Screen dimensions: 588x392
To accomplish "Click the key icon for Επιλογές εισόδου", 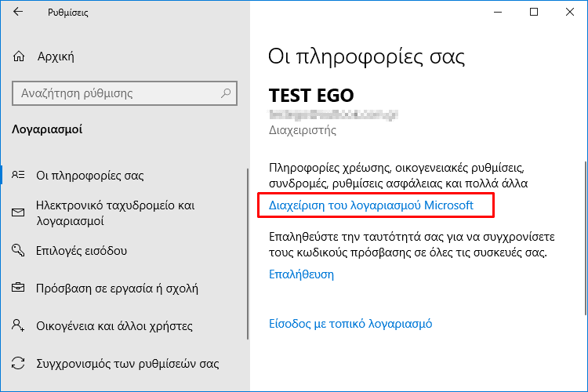I will click(19, 251).
